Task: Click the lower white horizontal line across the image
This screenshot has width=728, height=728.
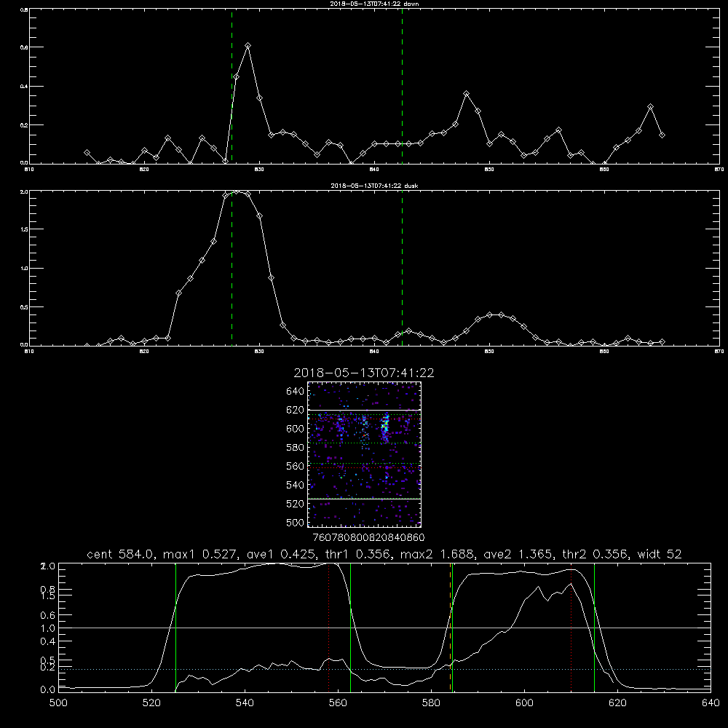Action: point(364,499)
